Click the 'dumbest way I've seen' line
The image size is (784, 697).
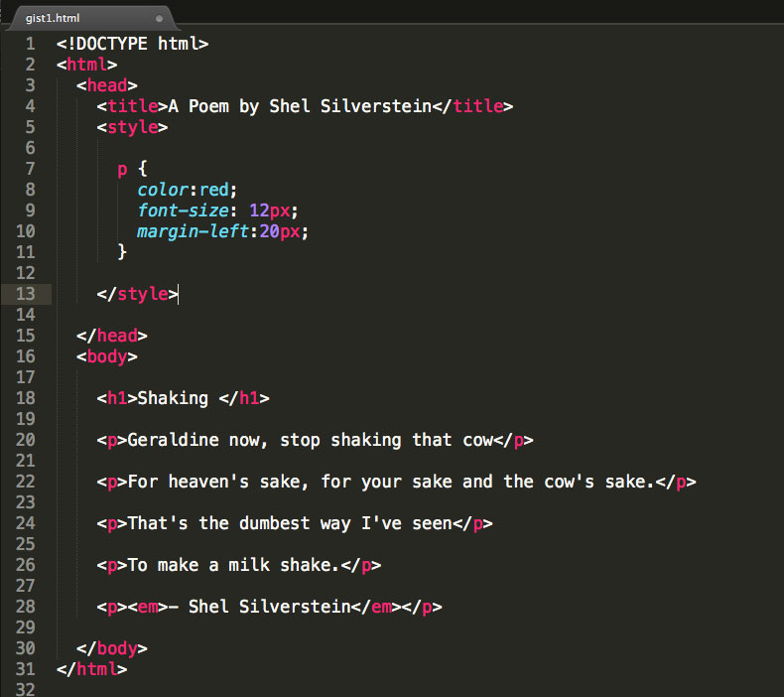[295, 523]
